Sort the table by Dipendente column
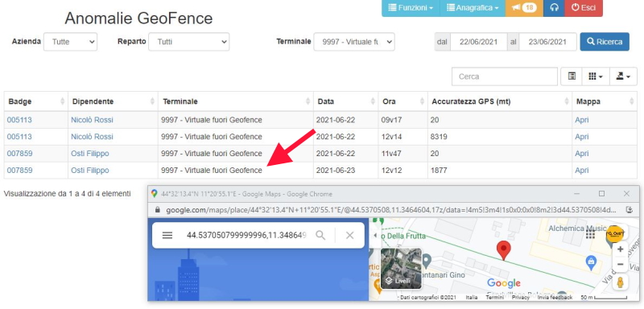The height and width of the screenshot is (309, 644). [113, 101]
